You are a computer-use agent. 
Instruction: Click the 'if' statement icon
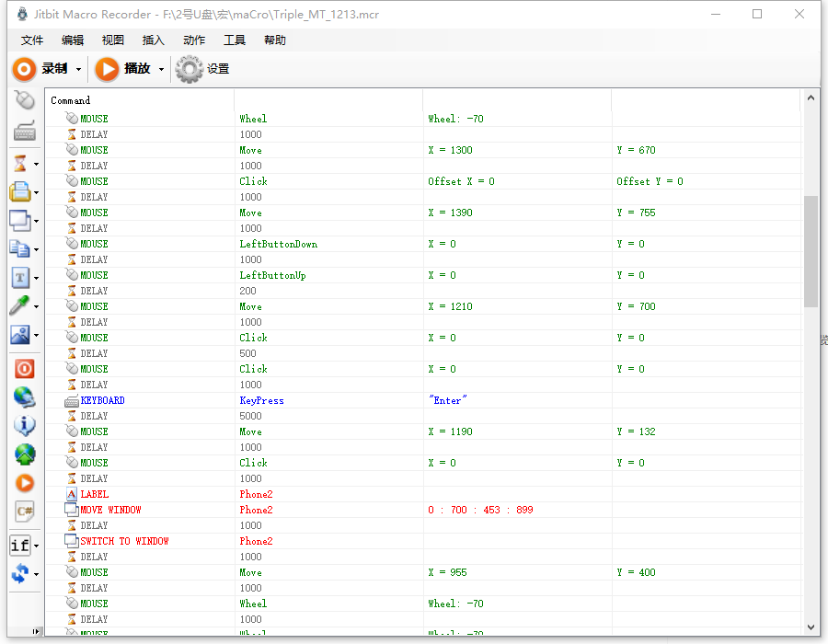(x=20, y=545)
